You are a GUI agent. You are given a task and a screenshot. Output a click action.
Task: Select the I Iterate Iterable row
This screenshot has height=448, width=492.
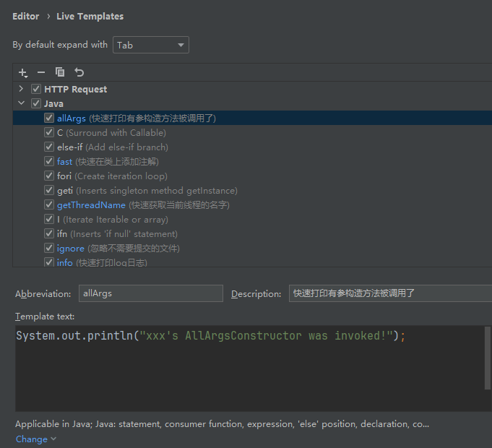pyautogui.click(x=252, y=219)
